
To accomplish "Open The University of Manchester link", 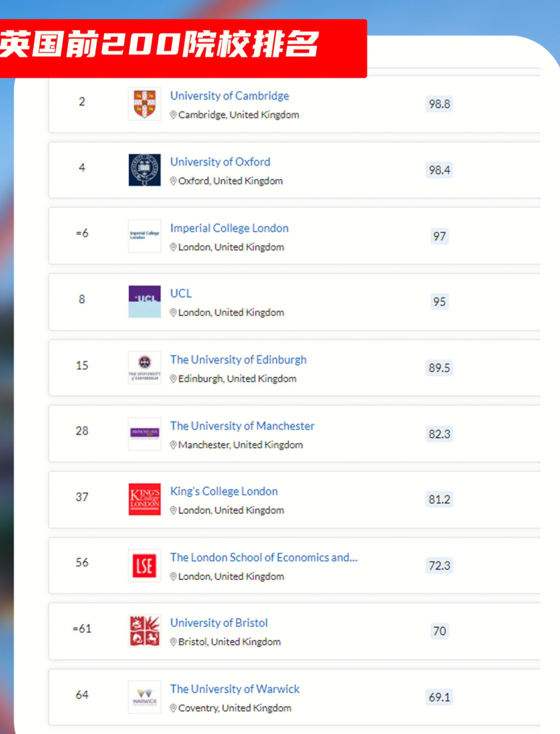I will point(242,426).
